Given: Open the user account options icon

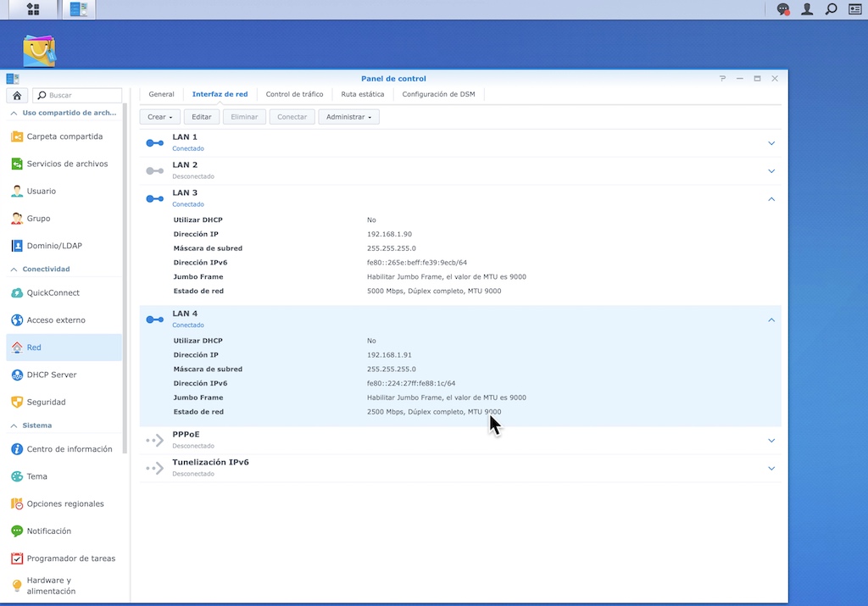Looking at the screenshot, I should [x=807, y=9].
